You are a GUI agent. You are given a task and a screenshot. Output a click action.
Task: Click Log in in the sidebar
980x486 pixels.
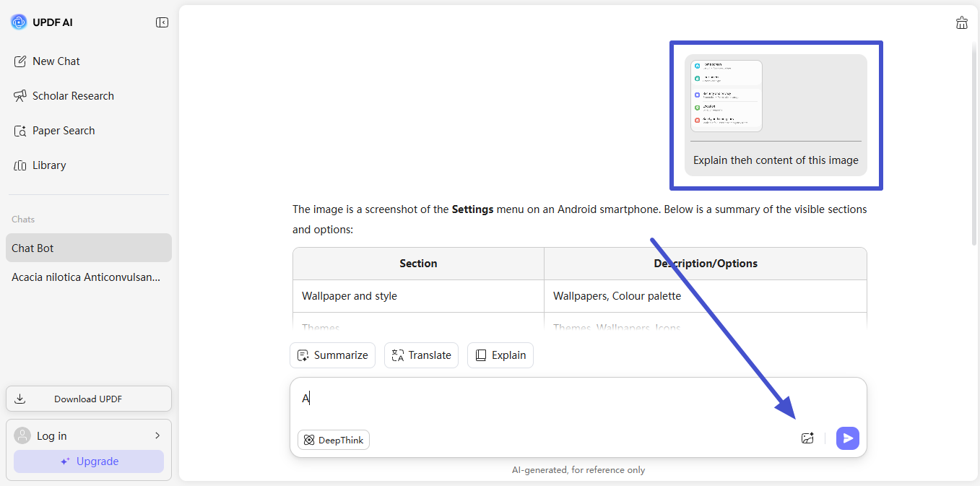[52, 436]
